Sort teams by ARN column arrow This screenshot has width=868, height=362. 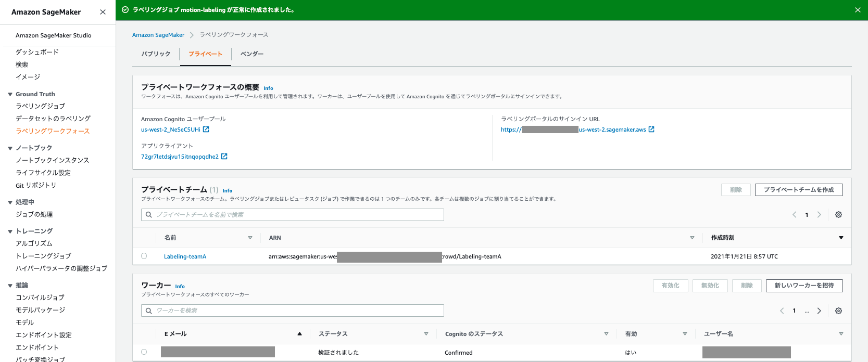pos(692,238)
